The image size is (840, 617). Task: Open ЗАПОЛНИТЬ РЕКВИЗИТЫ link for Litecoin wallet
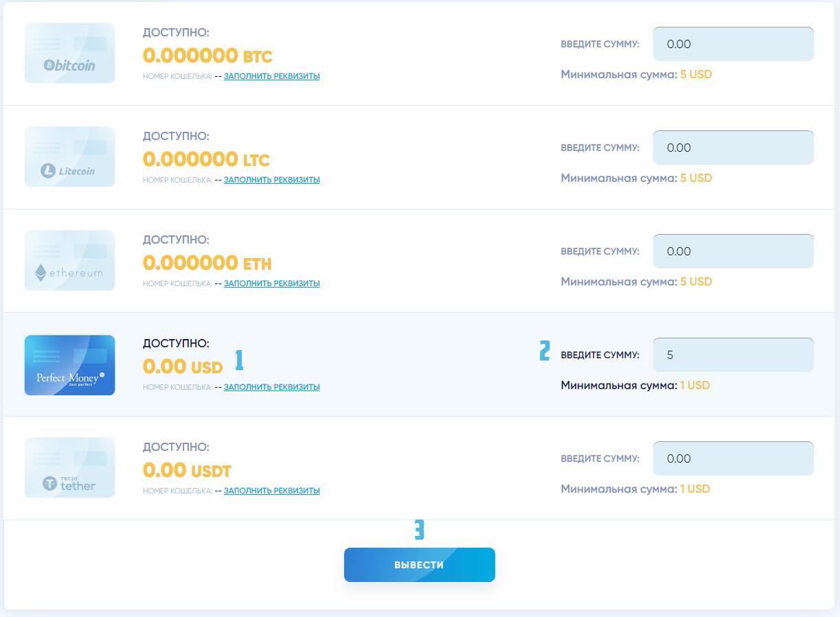[x=272, y=180]
